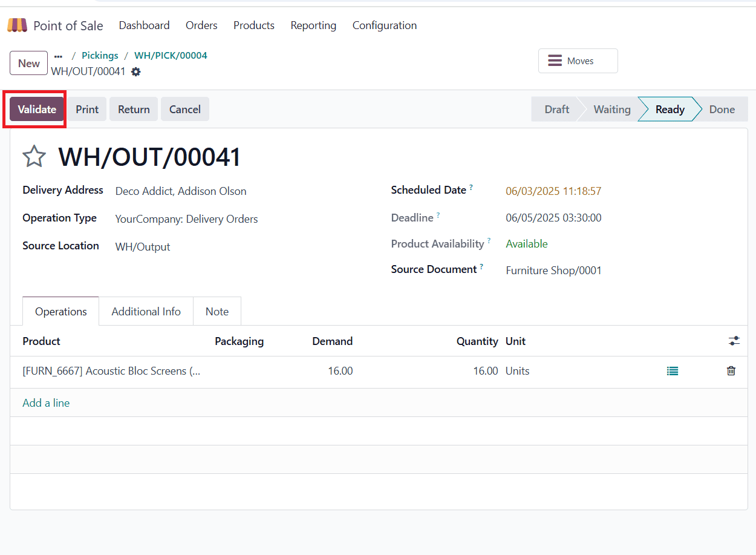The height and width of the screenshot is (555, 756).
Task: Select the Draft status stage
Action: (x=556, y=110)
